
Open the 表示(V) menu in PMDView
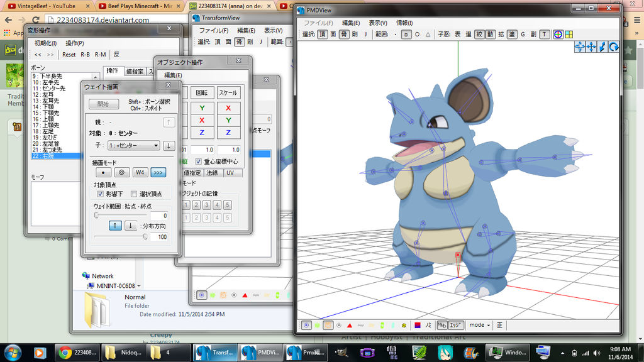click(x=378, y=23)
